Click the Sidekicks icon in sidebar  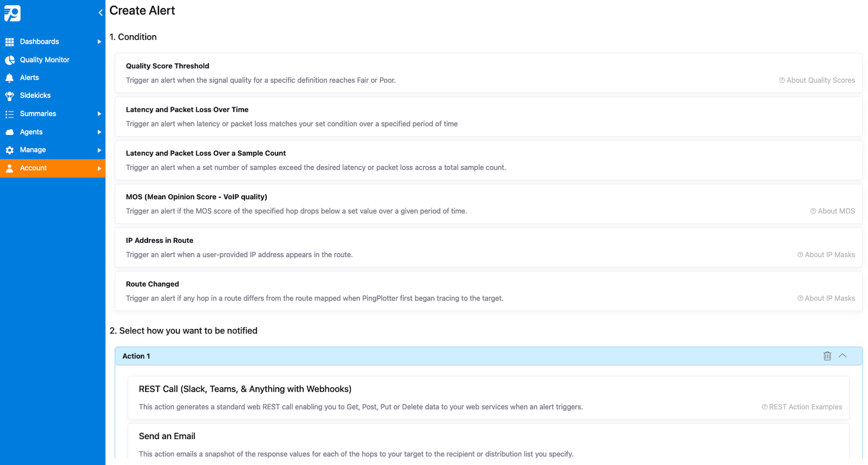click(x=10, y=96)
